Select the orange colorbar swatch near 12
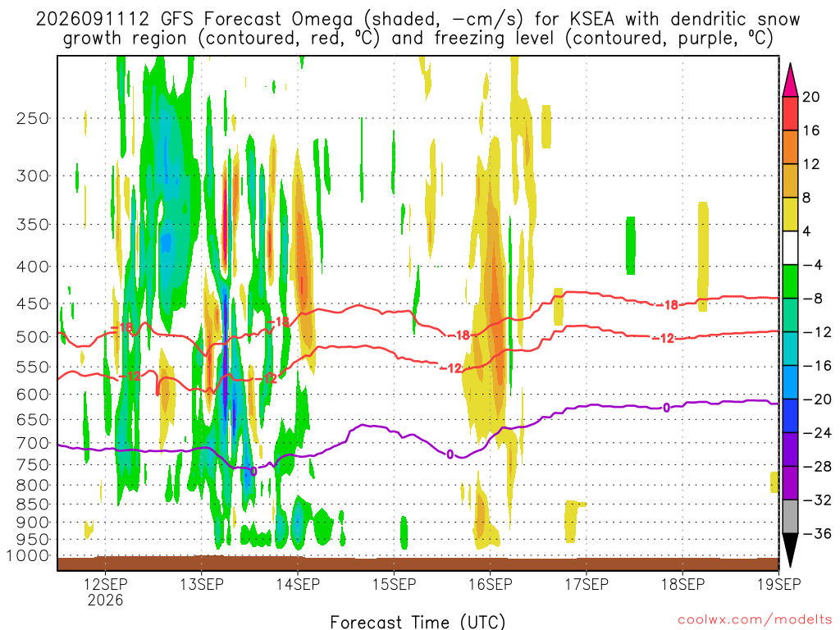 pos(790,148)
